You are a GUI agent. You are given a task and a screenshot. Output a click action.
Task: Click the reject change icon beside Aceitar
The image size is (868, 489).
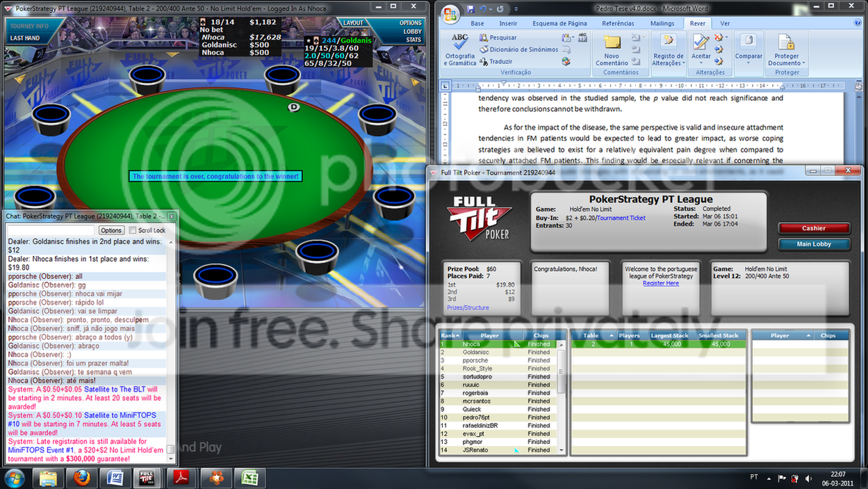[719, 38]
